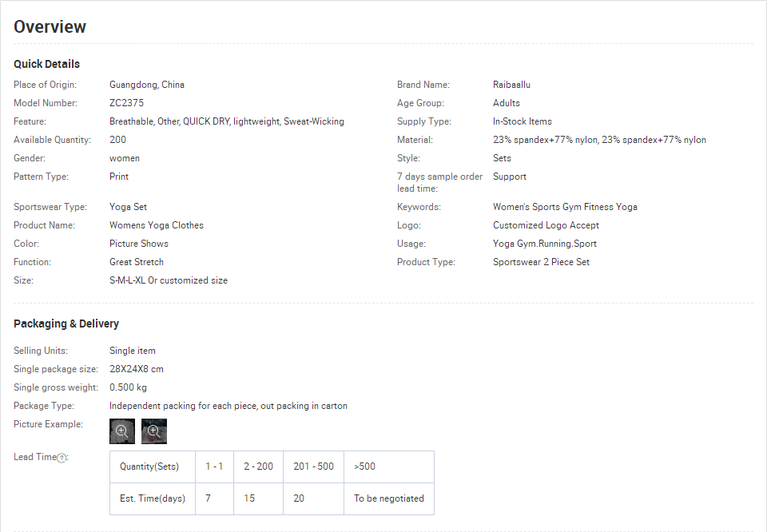Viewport: 767px width, 532px height.
Task: Click the "Lead Time" label text
Action: coord(35,457)
